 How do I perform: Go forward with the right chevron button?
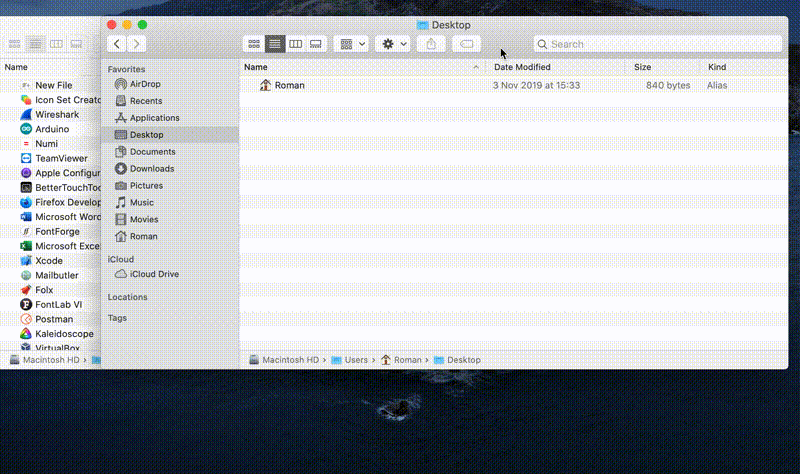136,44
